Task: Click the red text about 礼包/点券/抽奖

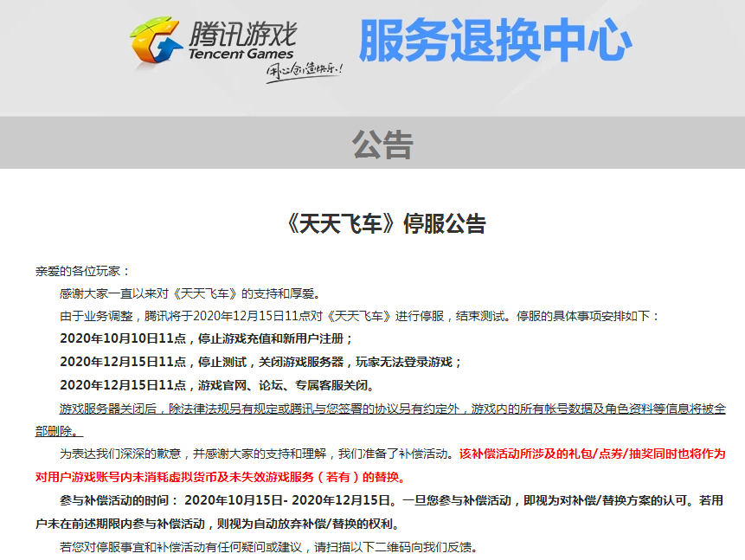Action: (x=592, y=454)
